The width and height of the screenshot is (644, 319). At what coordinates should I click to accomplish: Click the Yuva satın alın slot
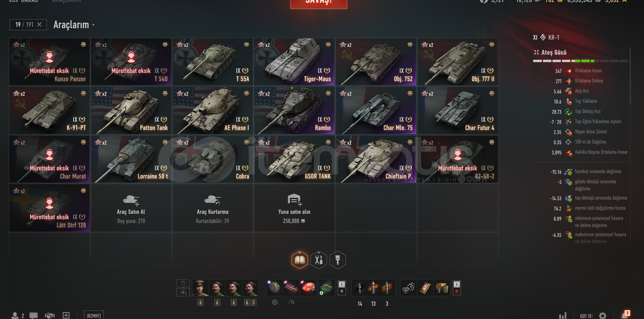pyautogui.click(x=294, y=208)
